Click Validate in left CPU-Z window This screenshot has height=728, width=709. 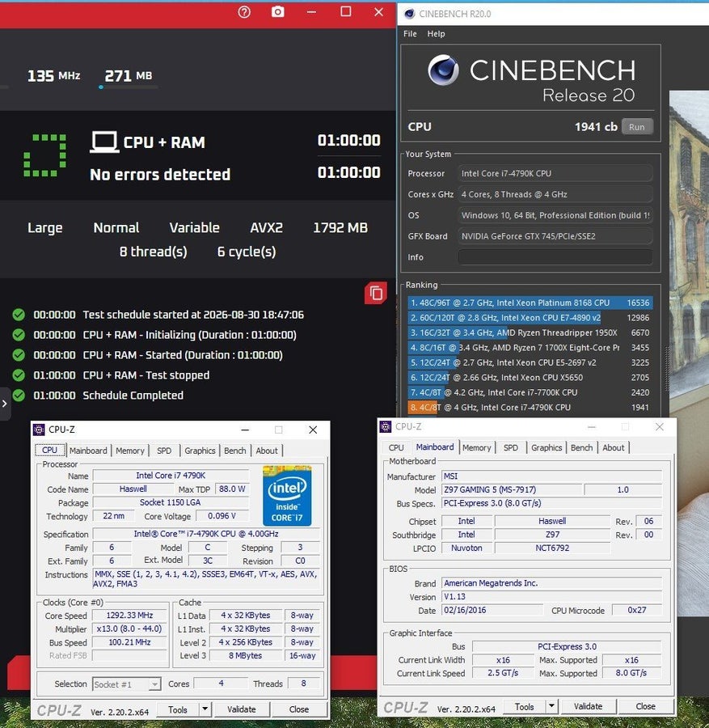(241, 709)
